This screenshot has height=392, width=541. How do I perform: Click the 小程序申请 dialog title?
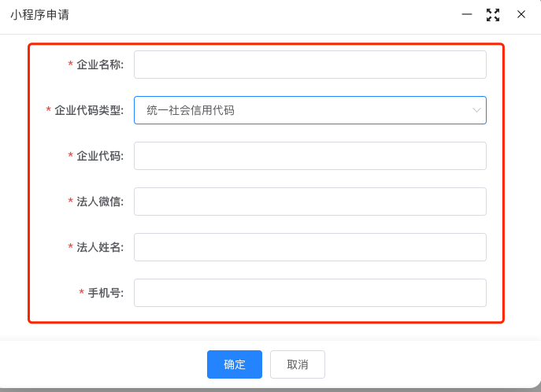[x=39, y=15]
